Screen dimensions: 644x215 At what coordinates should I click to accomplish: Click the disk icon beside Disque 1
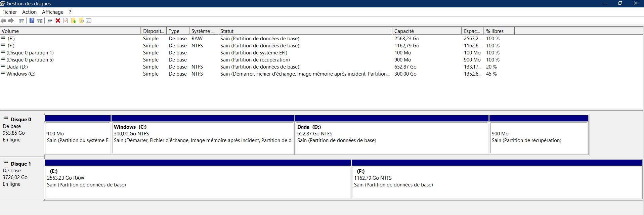pyautogui.click(x=6, y=163)
